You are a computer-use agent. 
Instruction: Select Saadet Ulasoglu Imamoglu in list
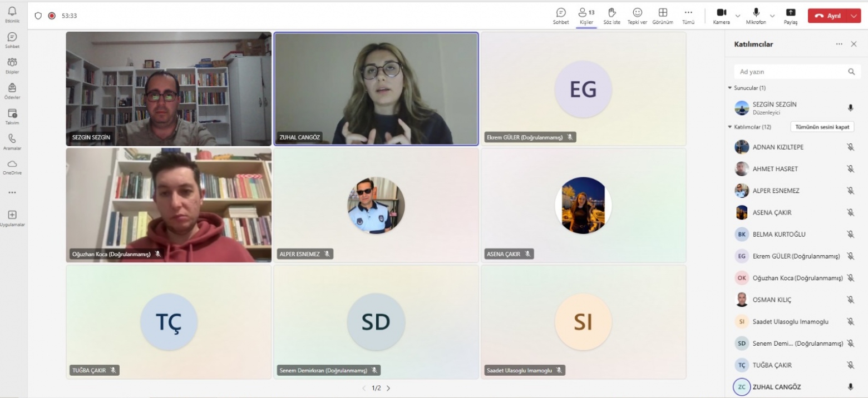pos(795,321)
